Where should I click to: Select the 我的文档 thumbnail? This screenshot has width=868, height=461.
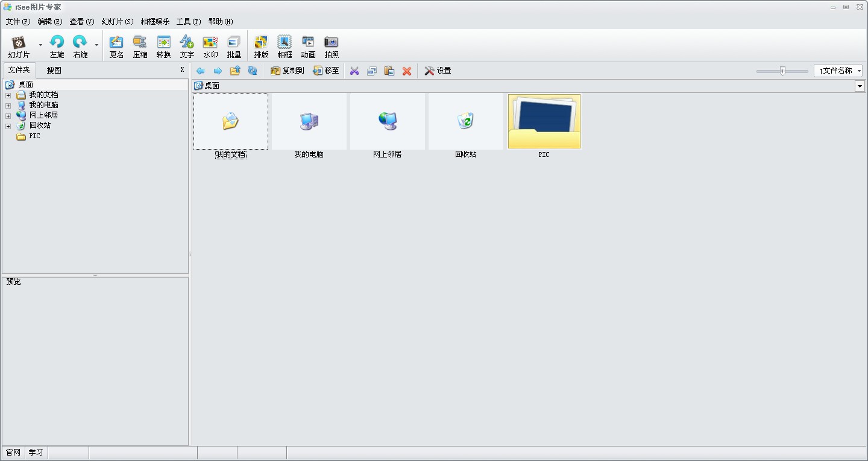click(231, 126)
